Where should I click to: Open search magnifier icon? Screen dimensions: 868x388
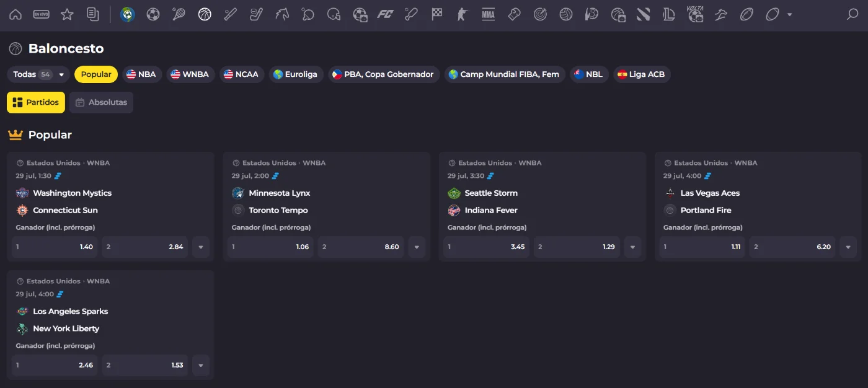[852, 14]
